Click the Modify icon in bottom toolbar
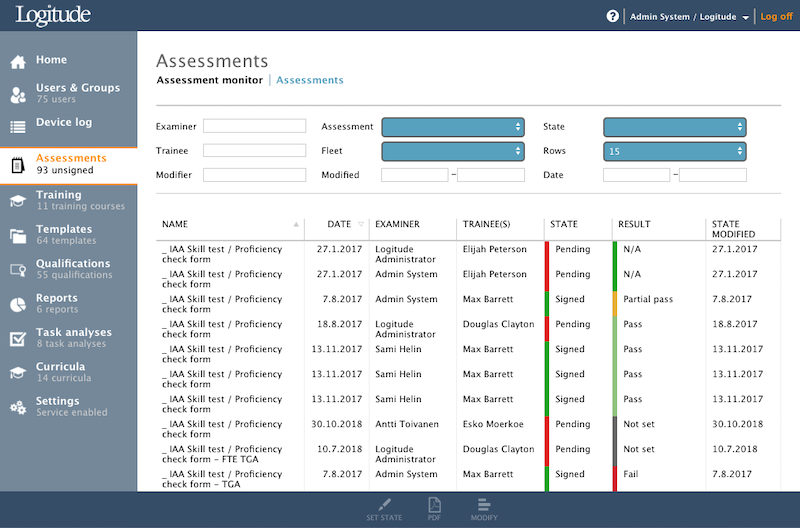The image size is (800, 528). (x=484, y=505)
